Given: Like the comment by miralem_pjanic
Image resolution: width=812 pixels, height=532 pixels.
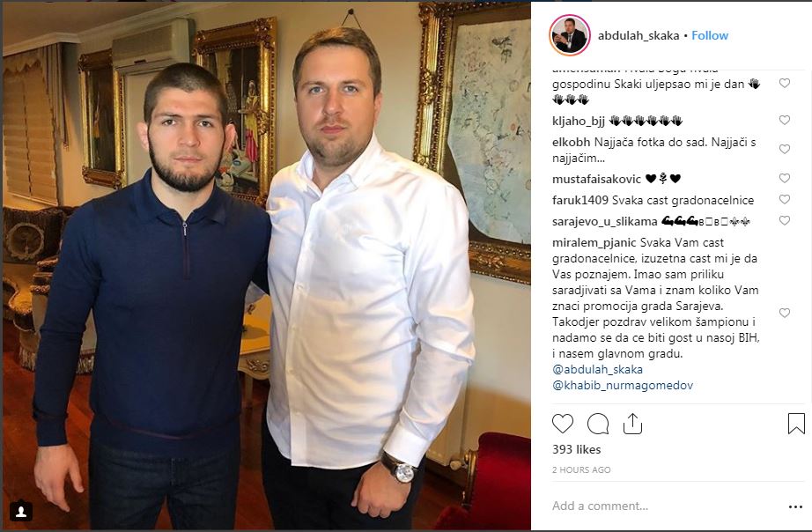Looking at the screenshot, I should click(x=785, y=313).
